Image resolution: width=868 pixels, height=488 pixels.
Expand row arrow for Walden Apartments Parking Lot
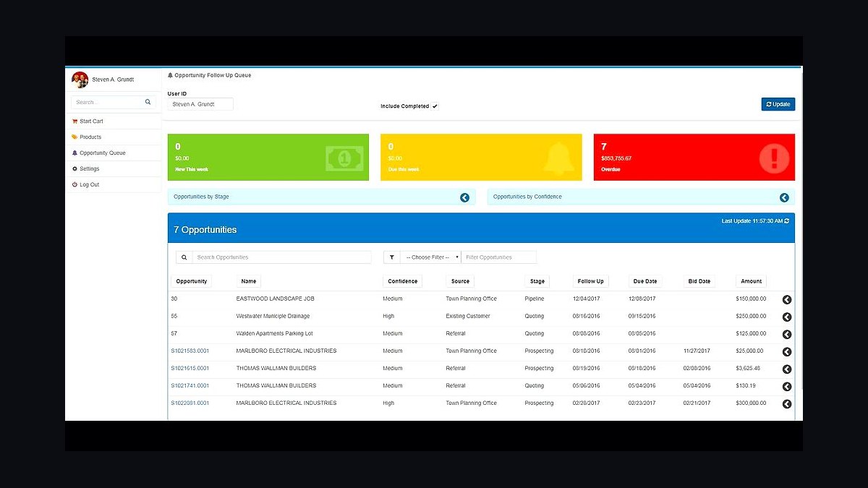pos(787,334)
